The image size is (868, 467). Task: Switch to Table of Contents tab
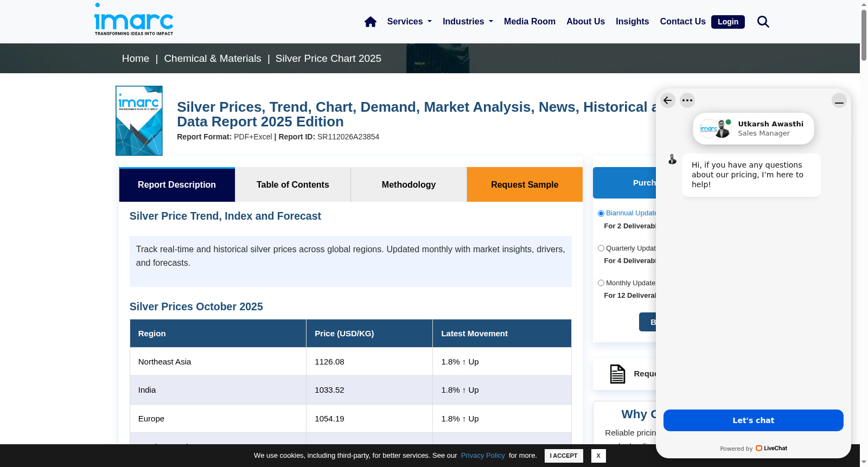pos(293,184)
